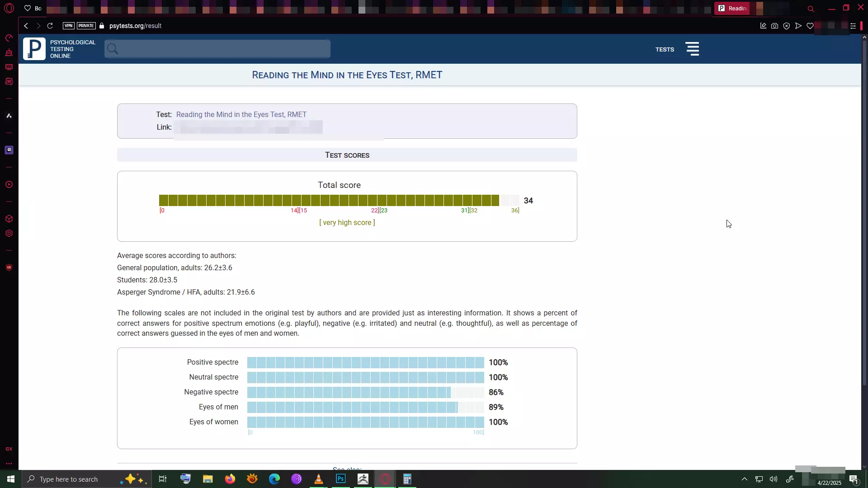This screenshot has width=868, height=488.
Task: Bookmark page with heart in address bar
Action: (810, 26)
